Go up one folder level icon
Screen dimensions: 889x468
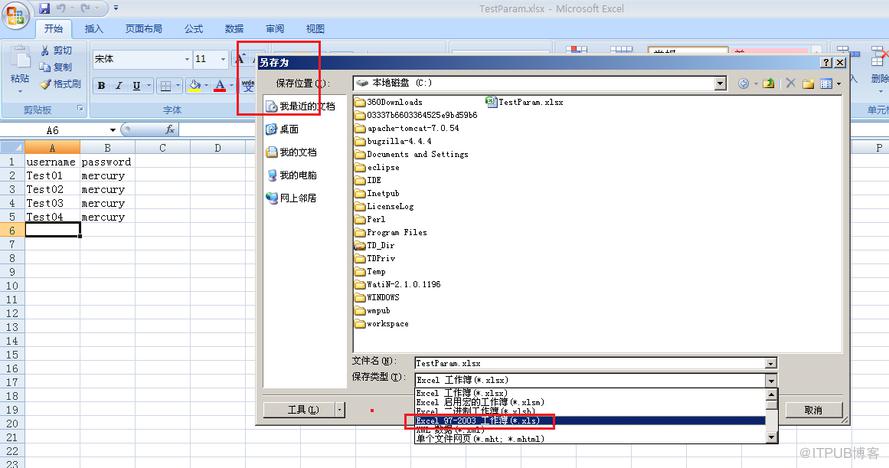[x=768, y=83]
